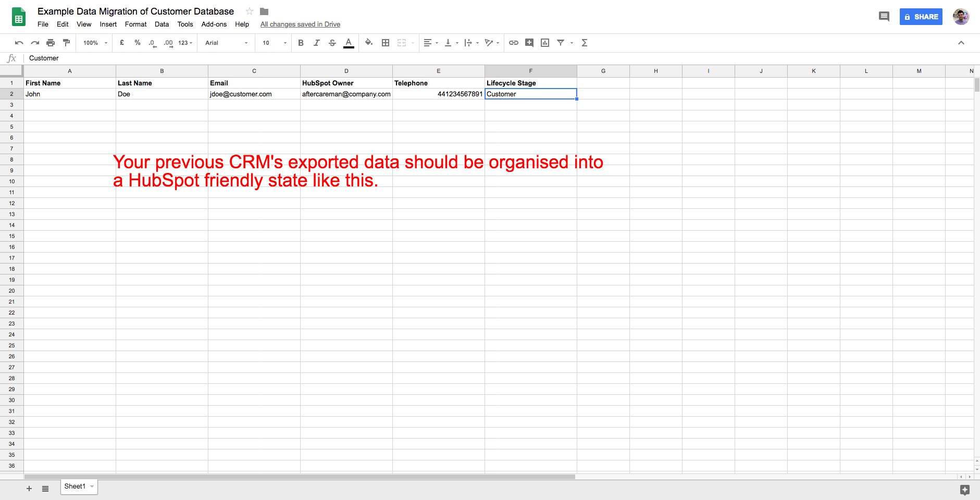
Task: Insert a link using chain icon
Action: click(514, 43)
